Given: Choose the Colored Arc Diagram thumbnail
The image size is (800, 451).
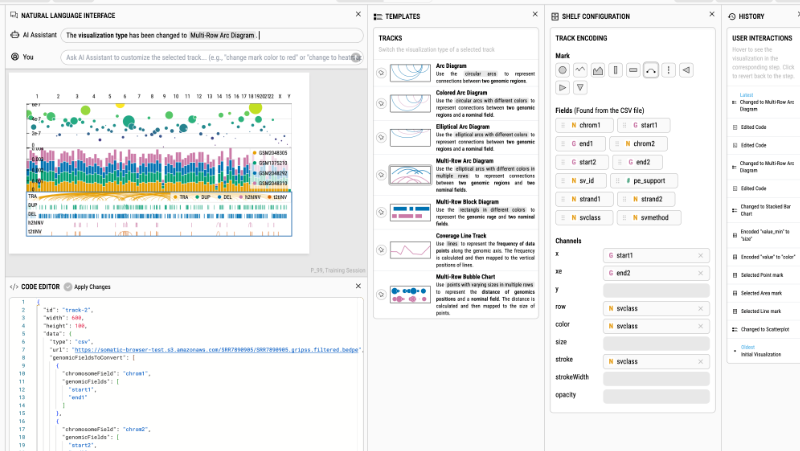Looking at the screenshot, I should (x=410, y=104).
